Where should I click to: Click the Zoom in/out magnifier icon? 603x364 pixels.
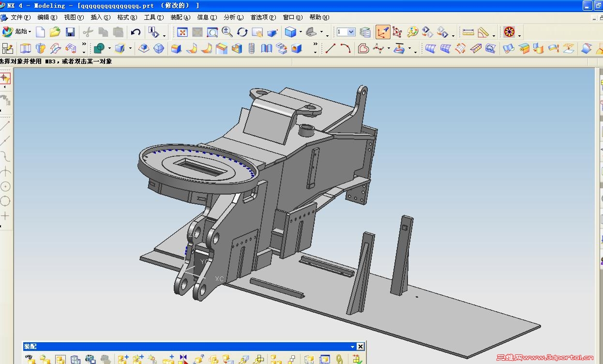pyautogui.click(x=227, y=32)
